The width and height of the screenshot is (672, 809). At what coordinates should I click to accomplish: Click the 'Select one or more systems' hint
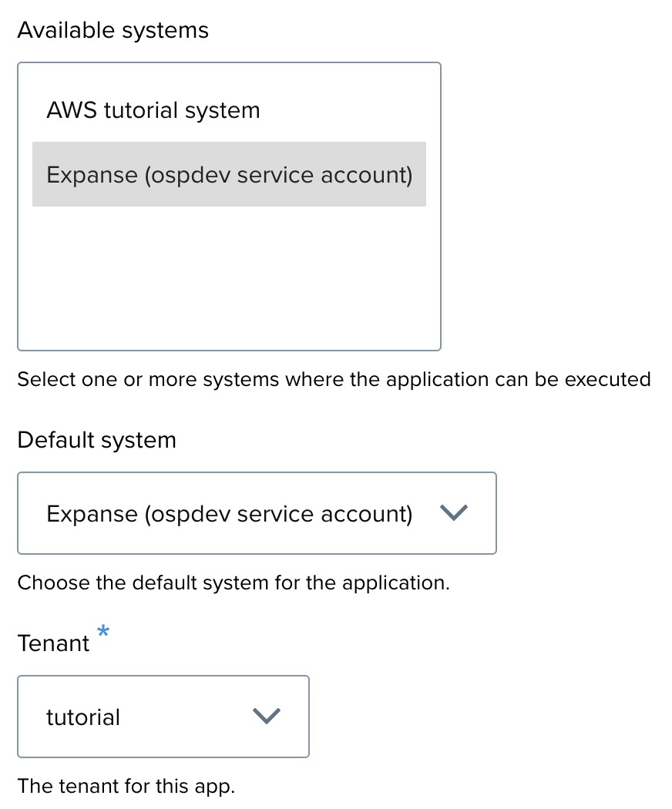click(334, 379)
